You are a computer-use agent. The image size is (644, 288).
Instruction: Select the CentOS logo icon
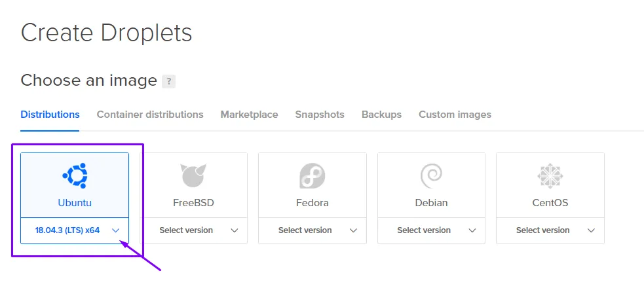point(550,175)
